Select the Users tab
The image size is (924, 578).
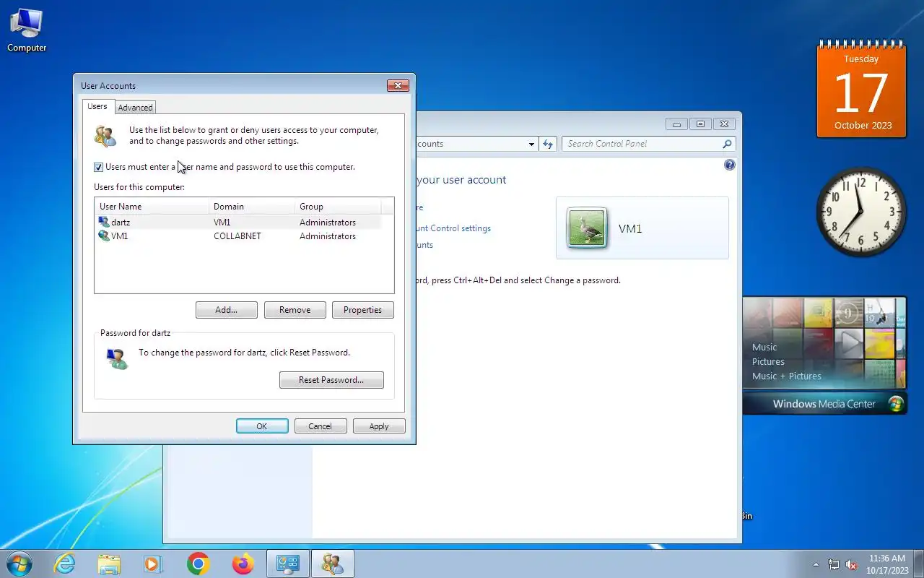click(97, 106)
